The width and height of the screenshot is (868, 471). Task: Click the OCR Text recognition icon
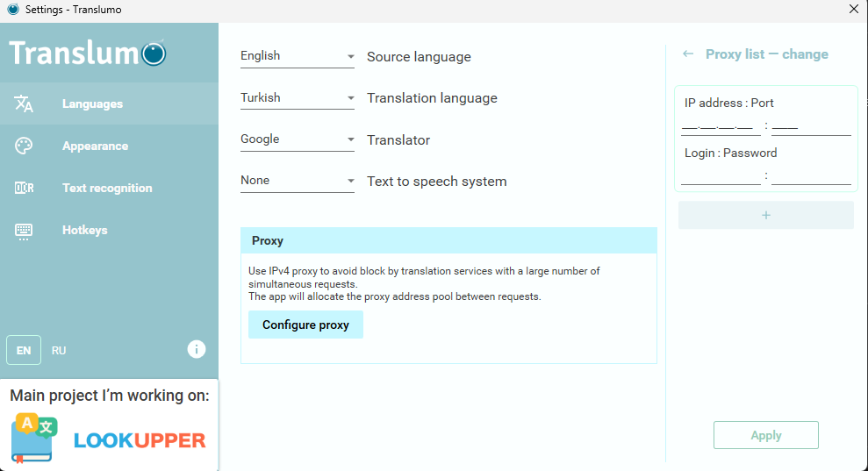[x=24, y=188]
